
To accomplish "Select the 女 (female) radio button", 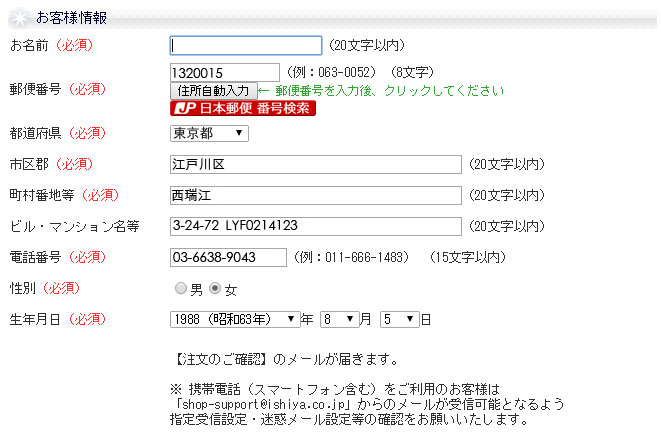I will pyautogui.click(x=214, y=289).
